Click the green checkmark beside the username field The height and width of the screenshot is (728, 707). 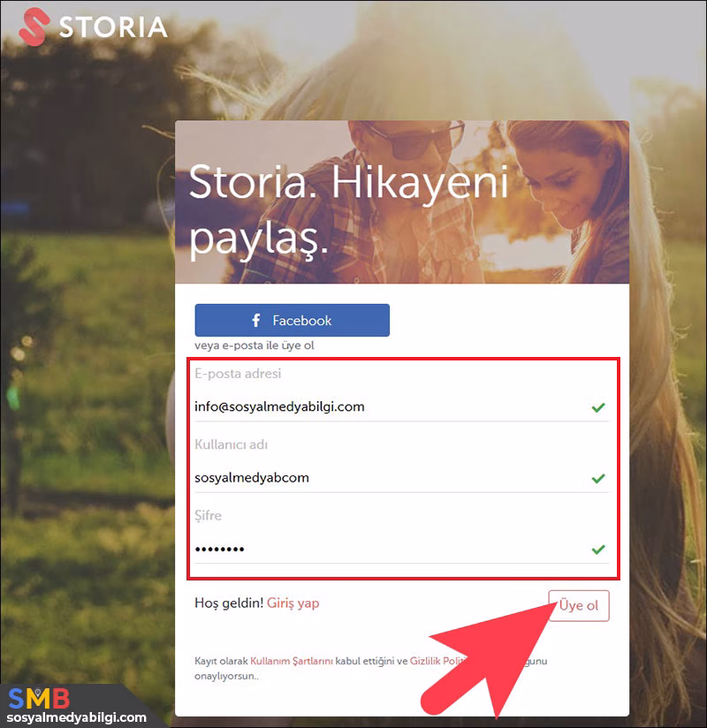tap(598, 478)
